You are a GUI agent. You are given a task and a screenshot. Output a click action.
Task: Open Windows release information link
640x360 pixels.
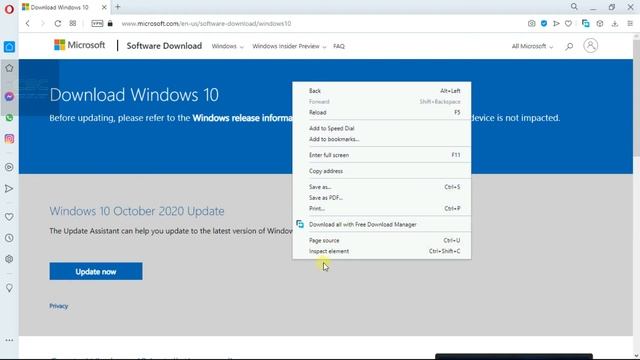click(242, 118)
